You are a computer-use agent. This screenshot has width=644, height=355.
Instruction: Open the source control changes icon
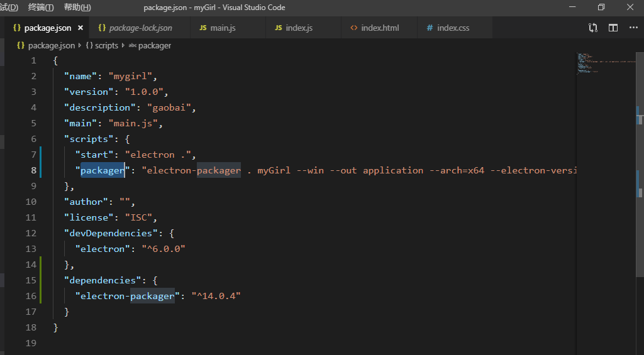click(x=592, y=28)
